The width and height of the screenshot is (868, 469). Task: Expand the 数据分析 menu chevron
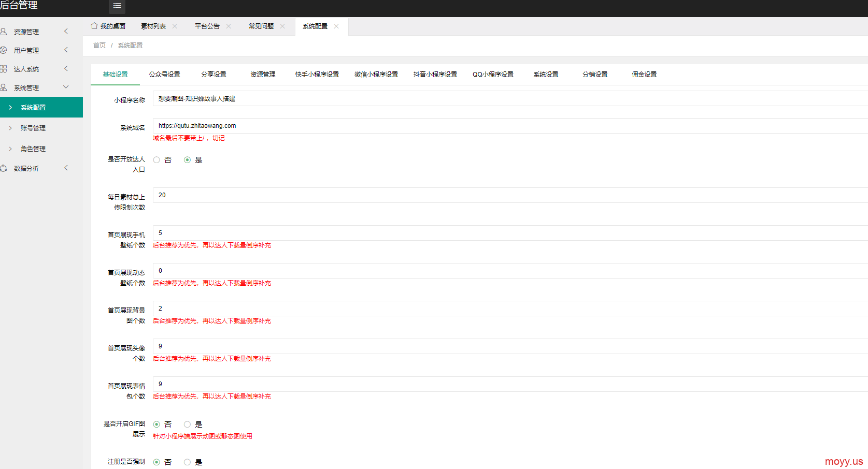66,168
